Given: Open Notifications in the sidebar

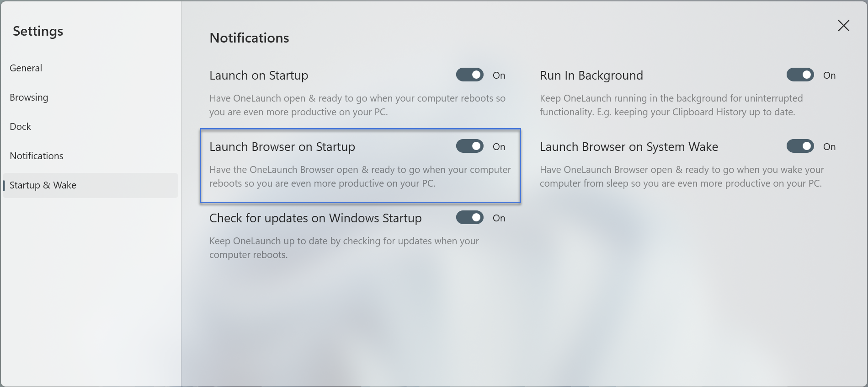Looking at the screenshot, I should point(91,156).
